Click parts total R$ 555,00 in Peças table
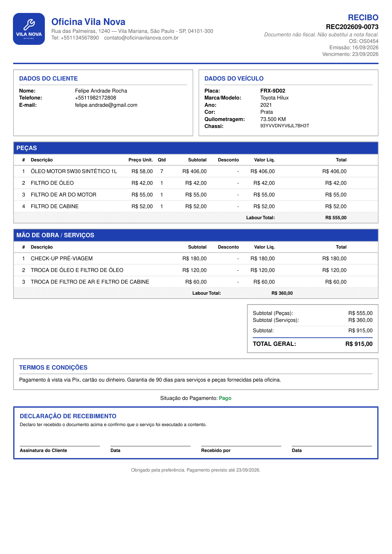Viewport: 392px width, 554px height. (336, 218)
